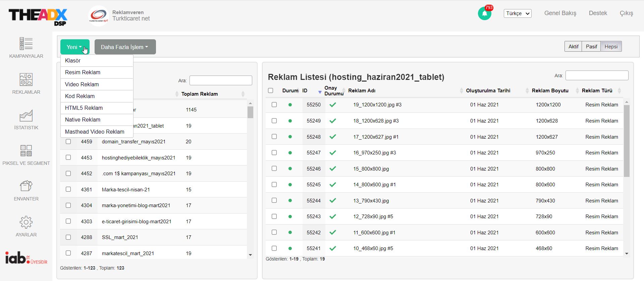This screenshot has height=281, width=644.
Task: Sort by Reklam Türü column arrows
Action: coord(619,91)
